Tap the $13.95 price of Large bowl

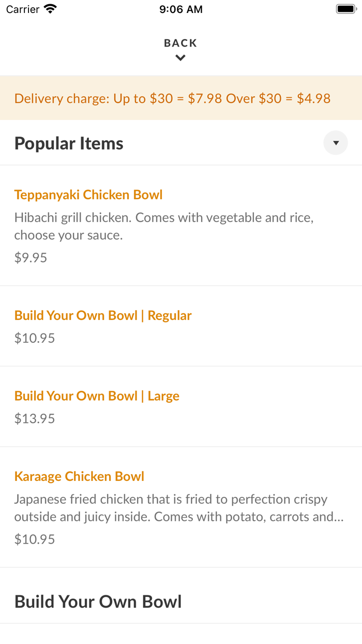pyautogui.click(x=35, y=418)
